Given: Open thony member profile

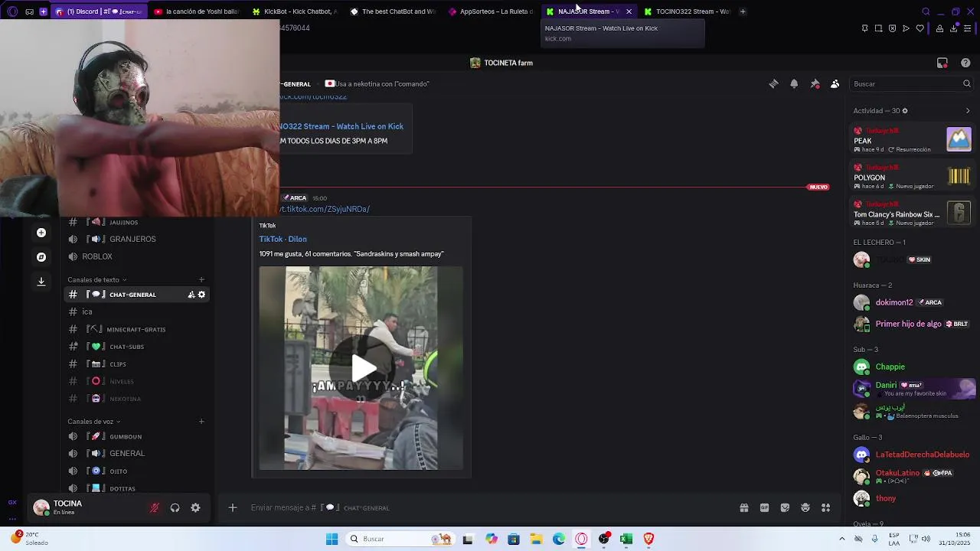Looking at the screenshot, I should [912, 498].
